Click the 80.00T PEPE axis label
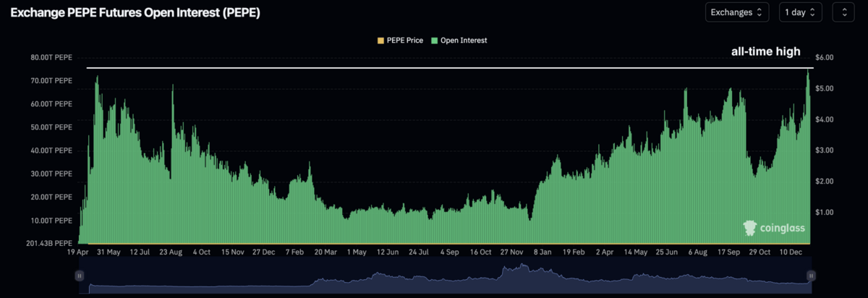The image size is (868, 298). pos(52,57)
